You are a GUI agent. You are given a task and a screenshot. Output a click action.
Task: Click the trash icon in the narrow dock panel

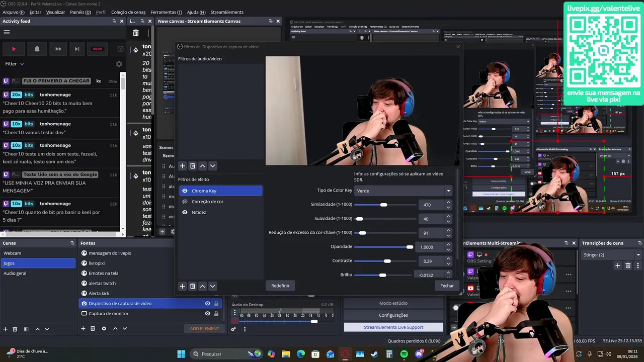[136, 33]
